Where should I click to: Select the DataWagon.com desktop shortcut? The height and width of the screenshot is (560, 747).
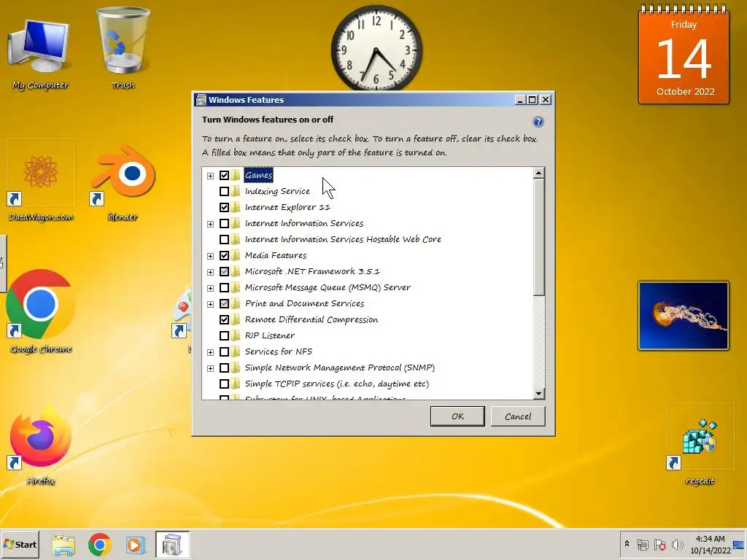click(41, 181)
